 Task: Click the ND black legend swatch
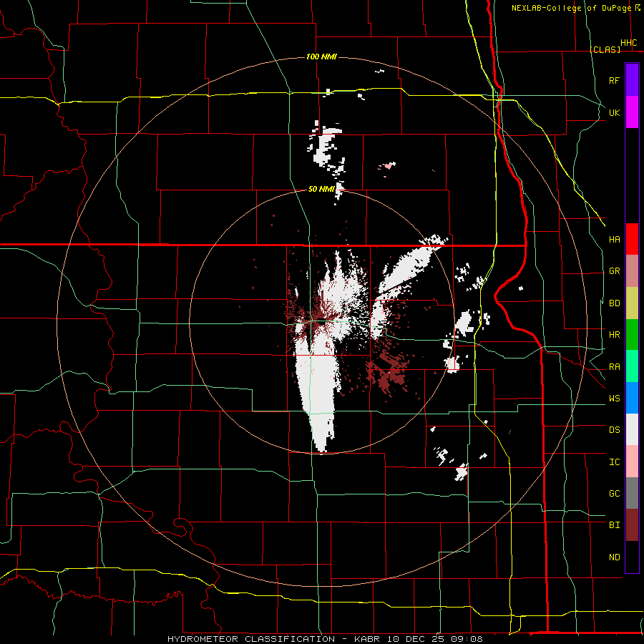pyautogui.click(x=632, y=557)
